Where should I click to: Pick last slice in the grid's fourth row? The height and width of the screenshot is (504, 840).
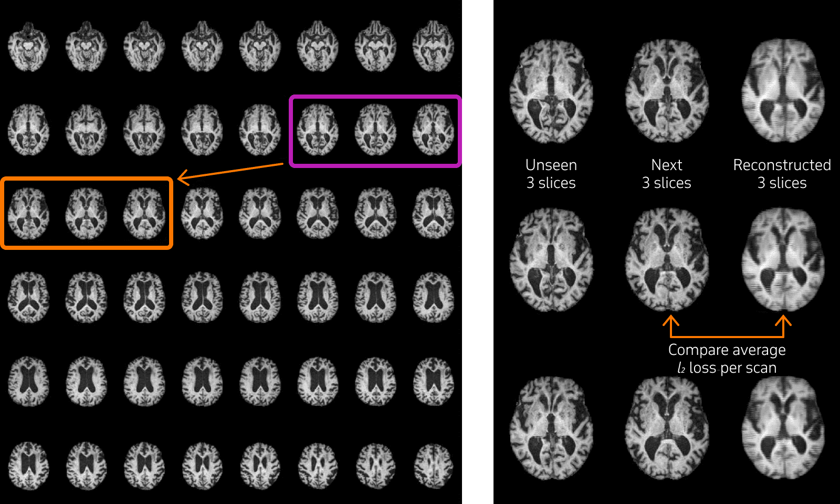[x=433, y=297]
